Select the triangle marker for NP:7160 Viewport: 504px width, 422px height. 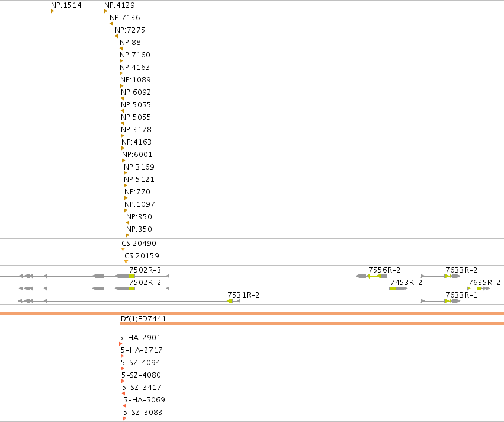tap(121, 61)
